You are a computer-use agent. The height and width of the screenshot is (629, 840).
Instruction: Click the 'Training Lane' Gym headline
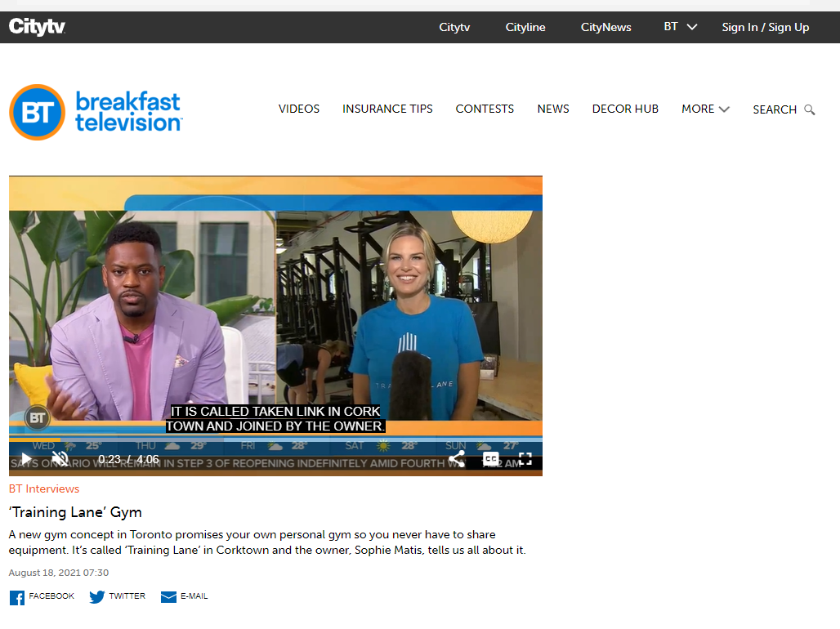click(x=75, y=512)
